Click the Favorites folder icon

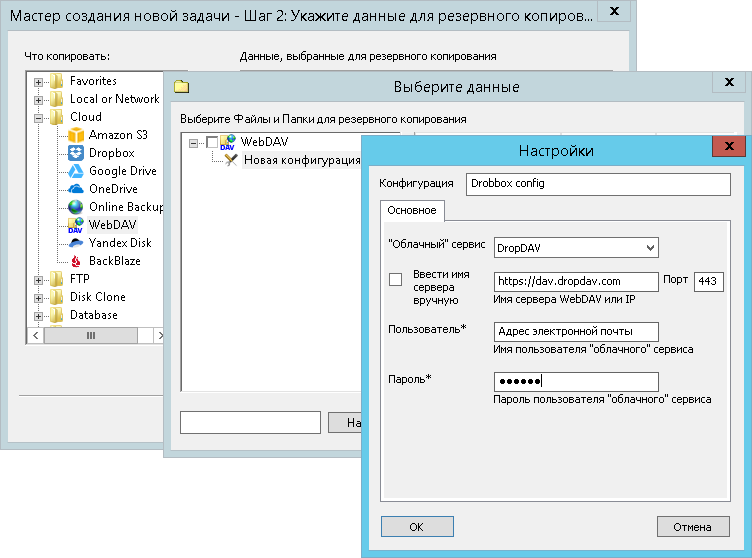click(56, 81)
